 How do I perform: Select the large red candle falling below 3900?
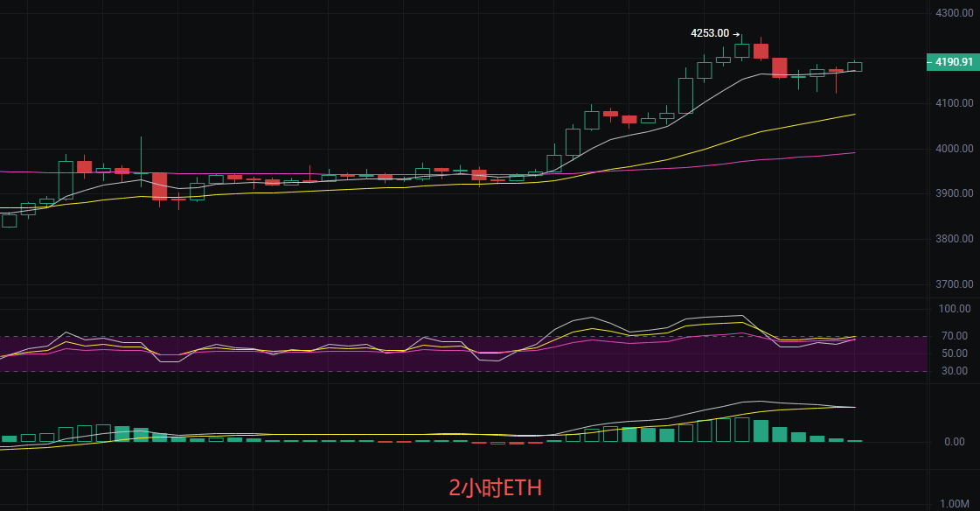point(159,185)
